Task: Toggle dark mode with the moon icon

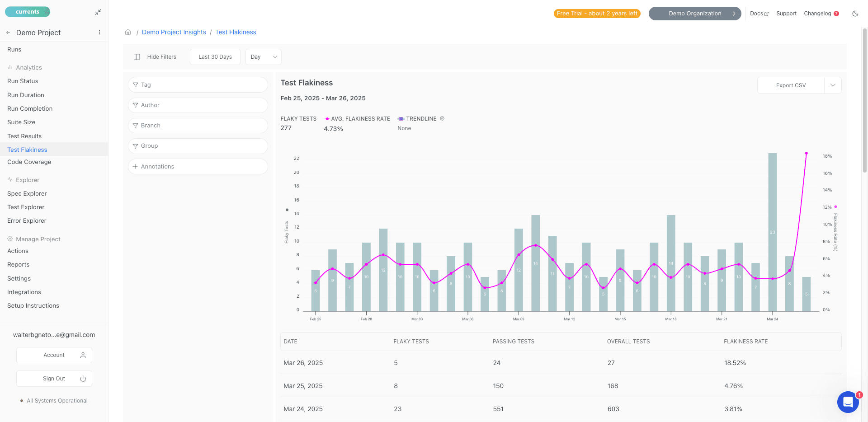Action: pos(855,14)
